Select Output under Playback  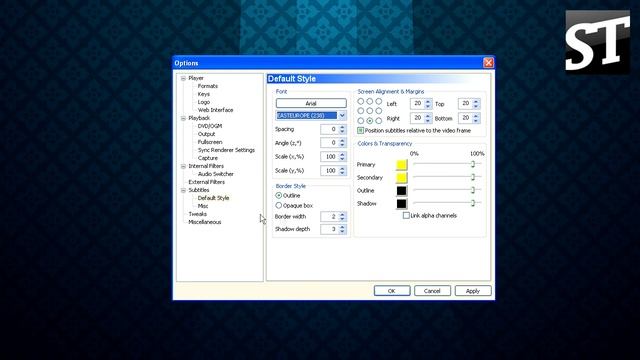[207, 134]
